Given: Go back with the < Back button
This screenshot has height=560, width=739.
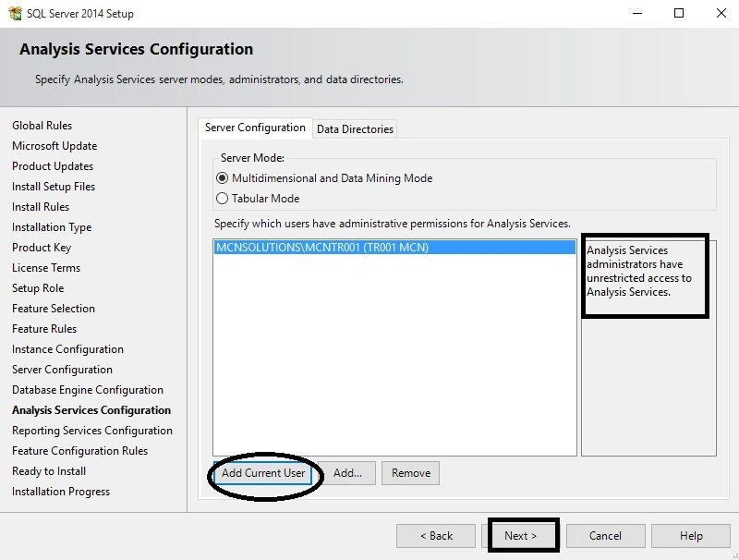Looking at the screenshot, I should click(x=436, y=536).
